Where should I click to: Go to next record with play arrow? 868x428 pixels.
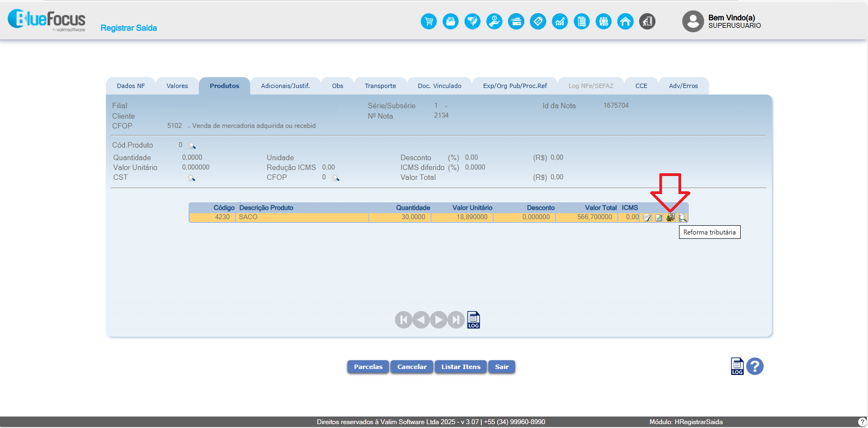439,320
